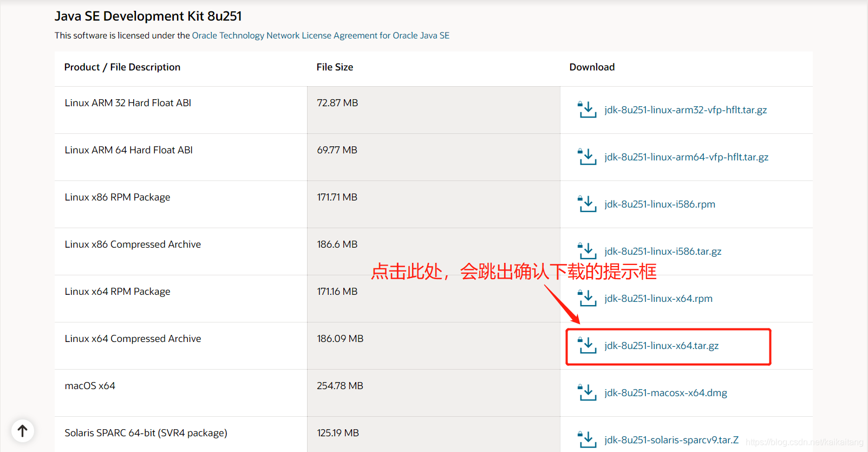Image resolution: width=868 pixels, height=452 pixels.
Task: Download jdk-8u251-linux-i586.rpm link
Action: [660, 204]
